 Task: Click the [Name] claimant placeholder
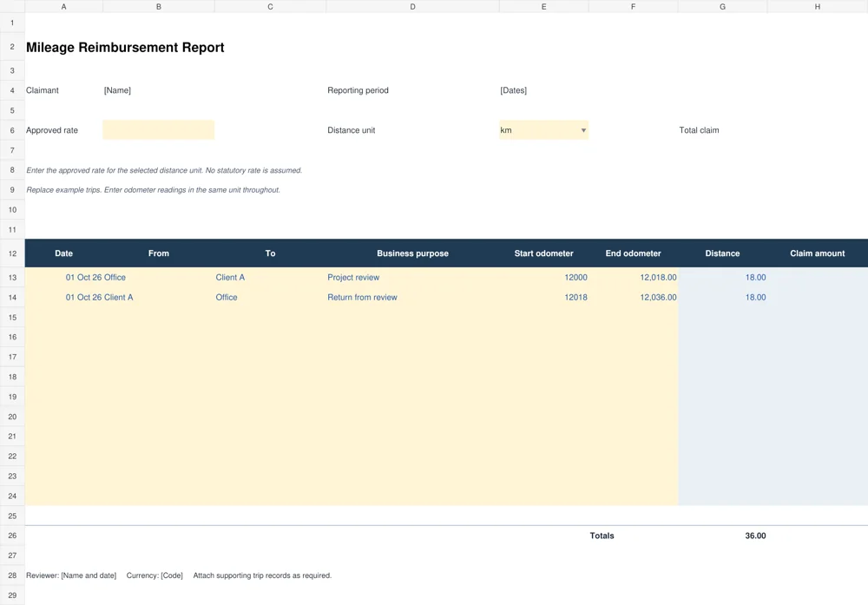[x=117, y=90]
